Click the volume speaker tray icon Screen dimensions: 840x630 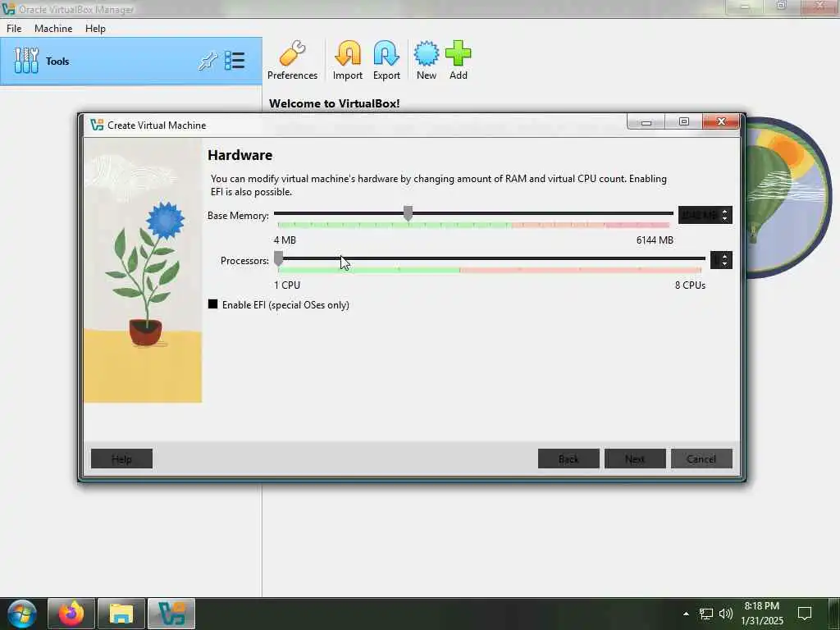(726, 614)
